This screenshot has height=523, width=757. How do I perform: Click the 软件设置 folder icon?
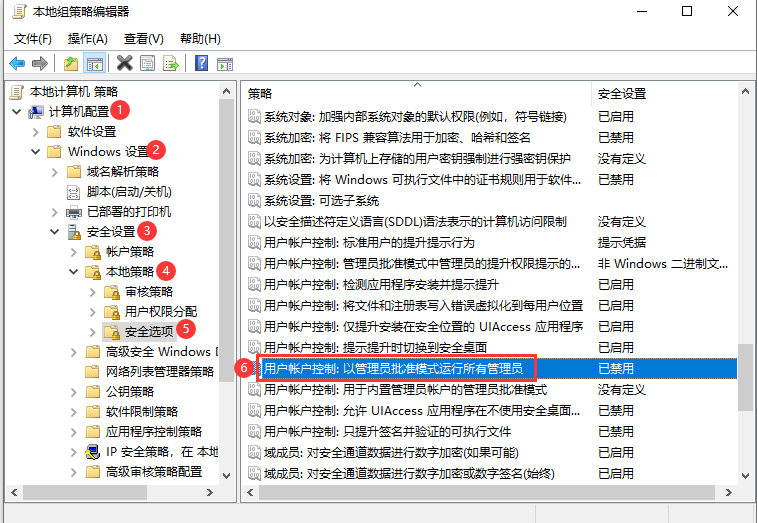54,132
